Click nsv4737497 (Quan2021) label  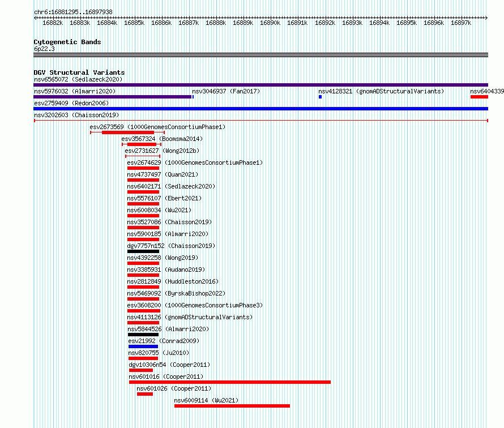coord(163,174)
